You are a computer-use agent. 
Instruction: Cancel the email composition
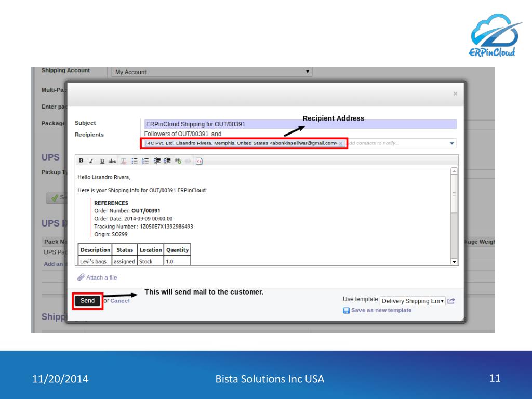pos(120,301)
